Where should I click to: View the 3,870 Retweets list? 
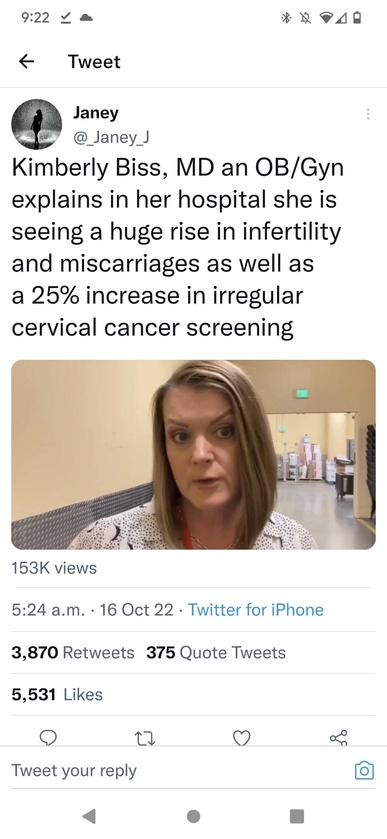click(73, 652)
